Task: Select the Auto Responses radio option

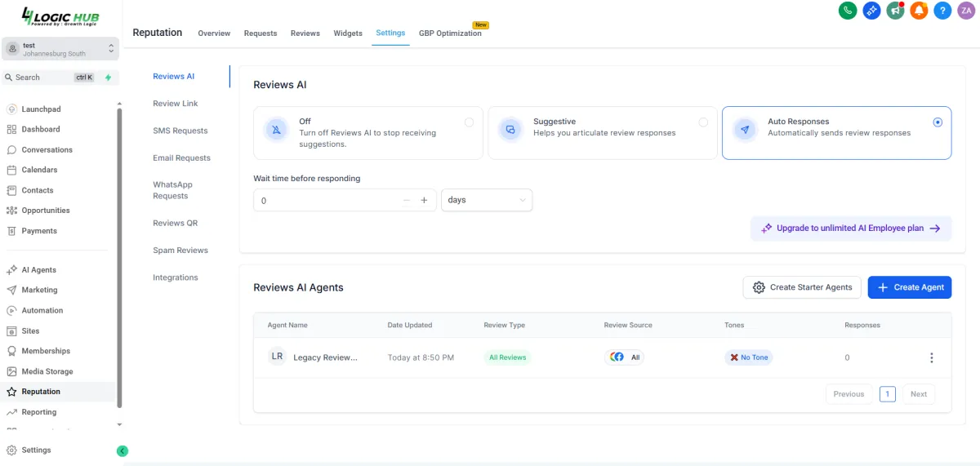Action: pyautogui.click(x=938, y=122)
